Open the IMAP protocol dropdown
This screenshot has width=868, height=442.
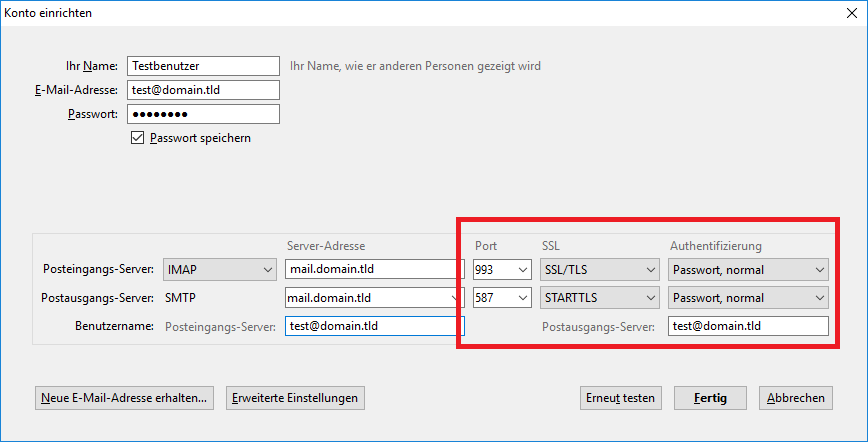(x=220, y=269)
